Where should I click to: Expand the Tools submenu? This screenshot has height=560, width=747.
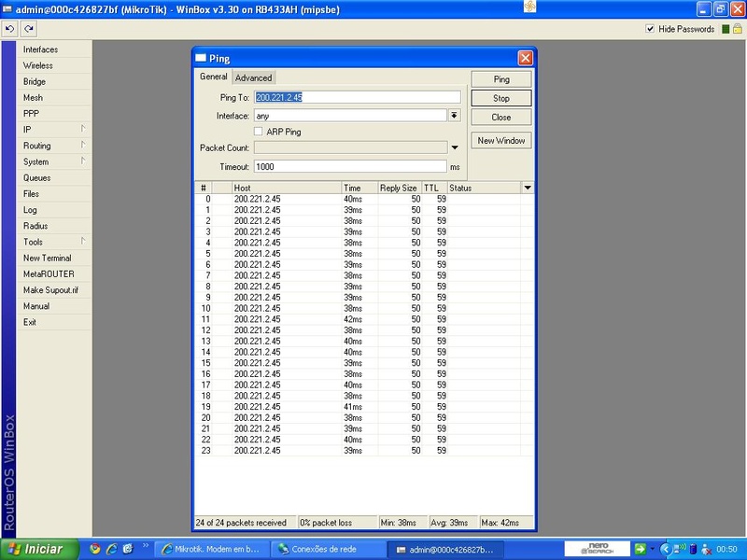click(x=83, y=241)
